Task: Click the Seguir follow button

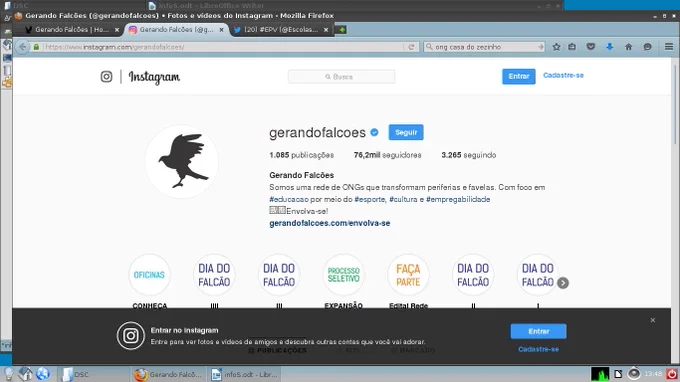Action: point(406,132)
